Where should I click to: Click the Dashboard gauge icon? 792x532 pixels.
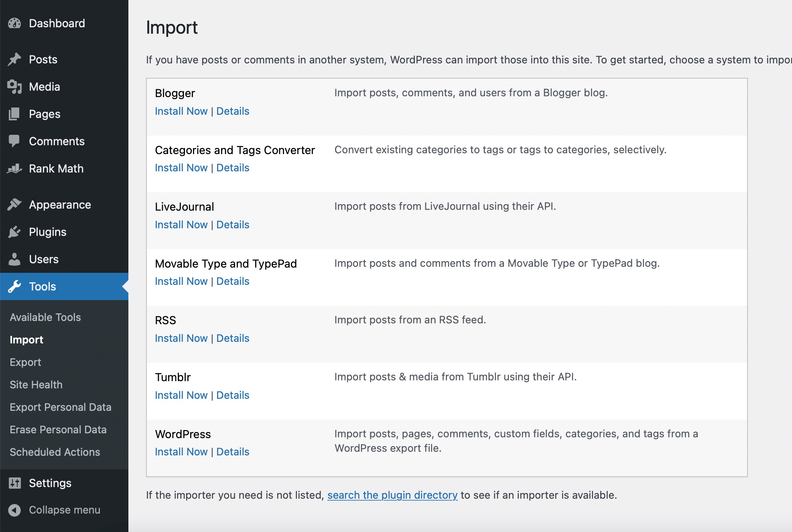(14, 23)
